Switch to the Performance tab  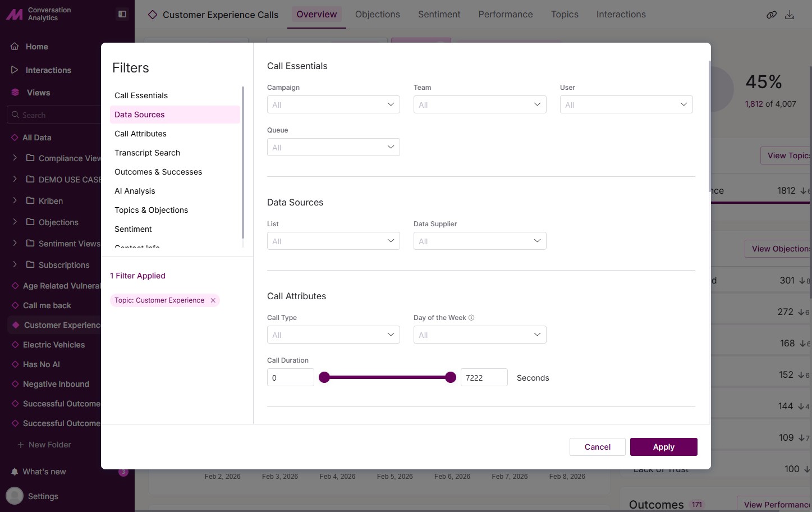point(506,15)
